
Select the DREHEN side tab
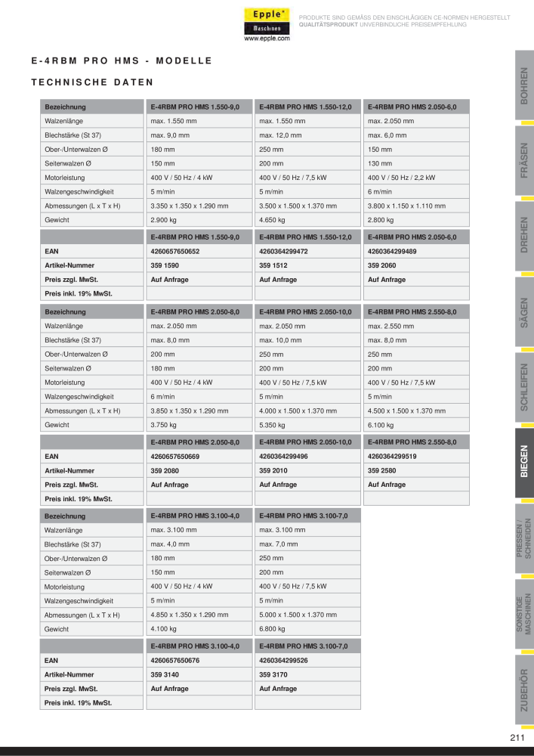pyautogui.click(x=524, y=236)
